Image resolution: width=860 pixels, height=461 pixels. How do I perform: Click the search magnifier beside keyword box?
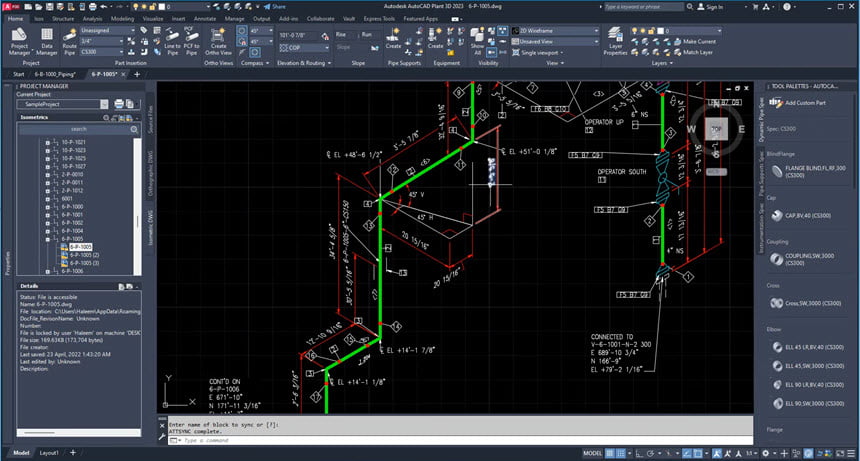(689, 7)
